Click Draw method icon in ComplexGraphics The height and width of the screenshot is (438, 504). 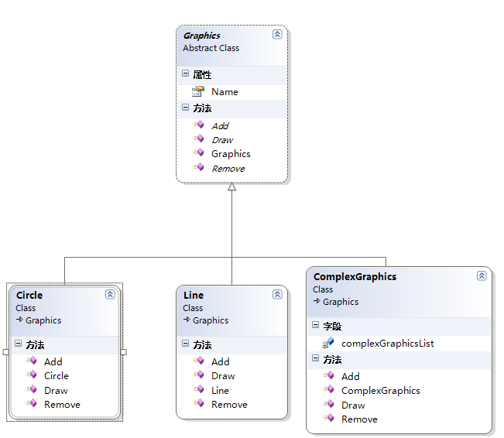click(x=328, y=404)
